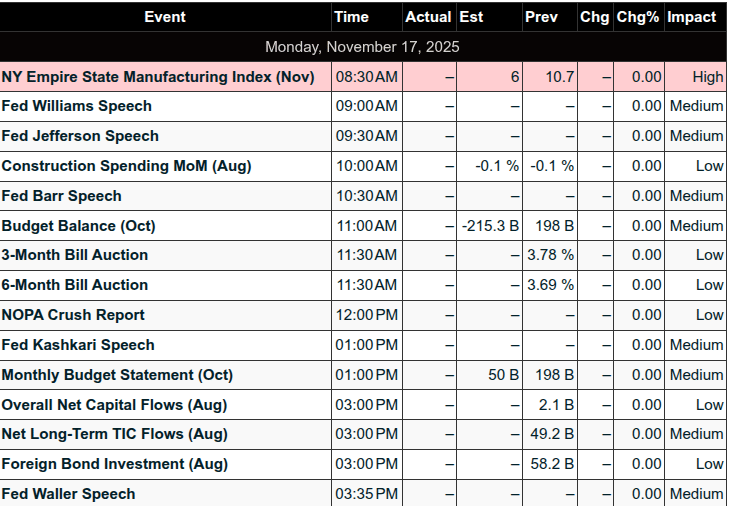Click the Event column header
745x506 pixels.
point(165,17)
